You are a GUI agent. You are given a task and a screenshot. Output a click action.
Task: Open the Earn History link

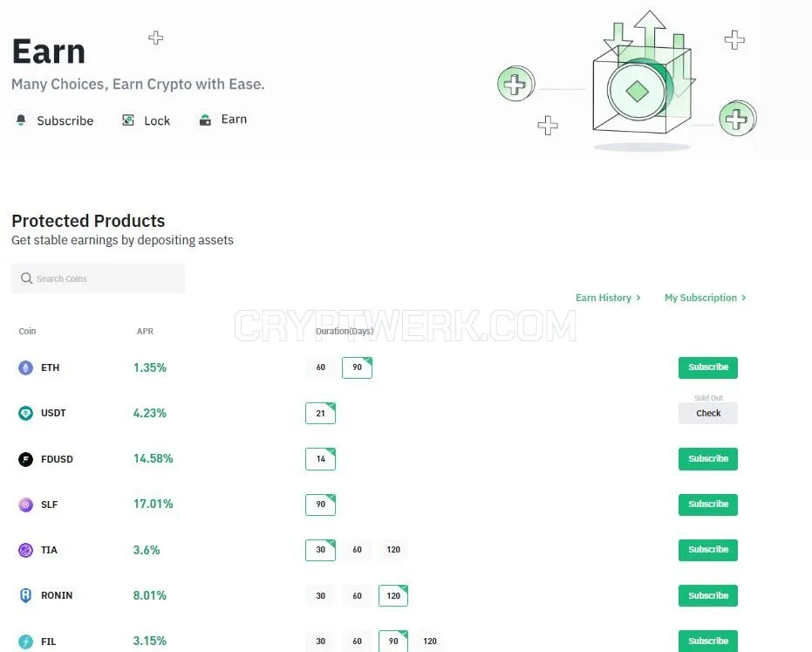(x=604, y=298)
